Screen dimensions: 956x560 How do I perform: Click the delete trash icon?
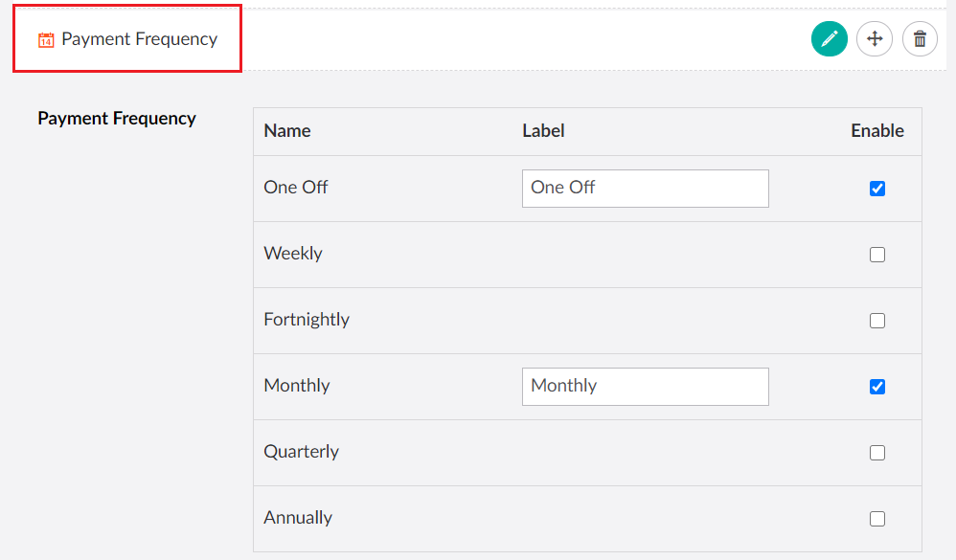pos(920,38)
